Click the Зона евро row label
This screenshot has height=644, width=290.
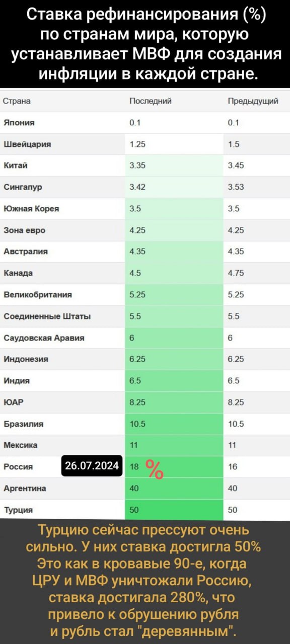tap(24, 230)
